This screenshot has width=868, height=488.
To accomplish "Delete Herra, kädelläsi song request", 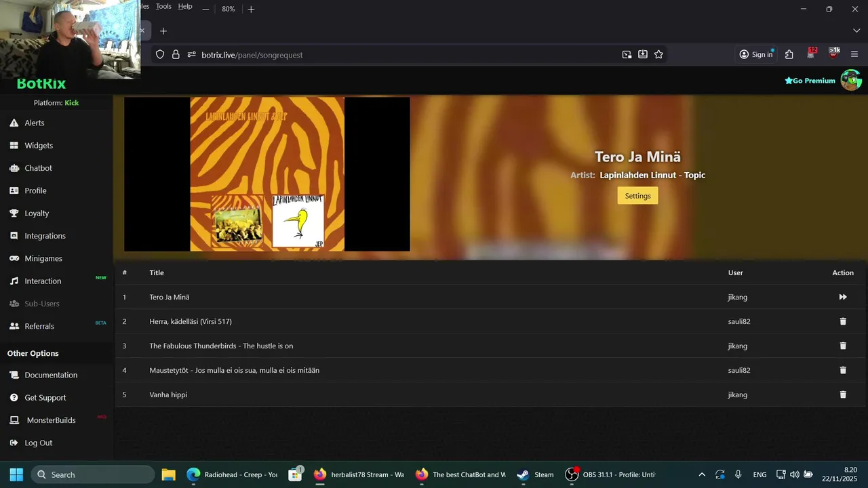I will pos(843,321).
